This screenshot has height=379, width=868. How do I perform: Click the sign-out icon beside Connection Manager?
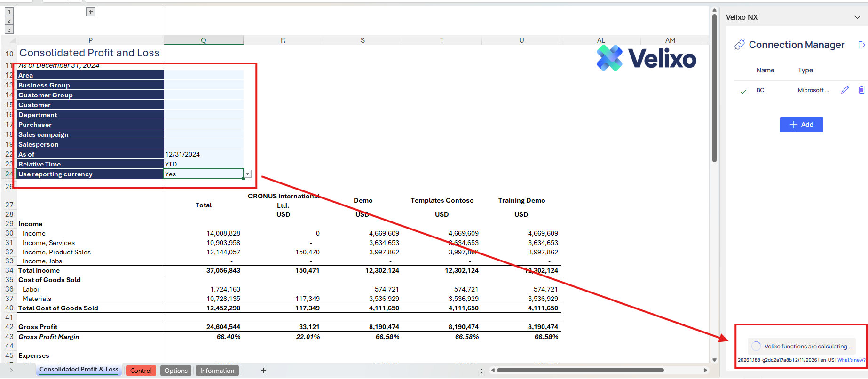point(861,45)
